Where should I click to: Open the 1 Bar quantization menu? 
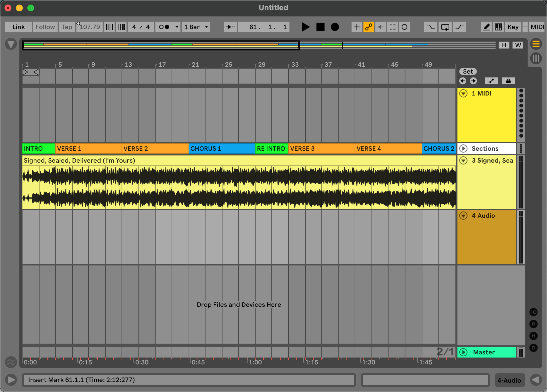tap(196, 27)
